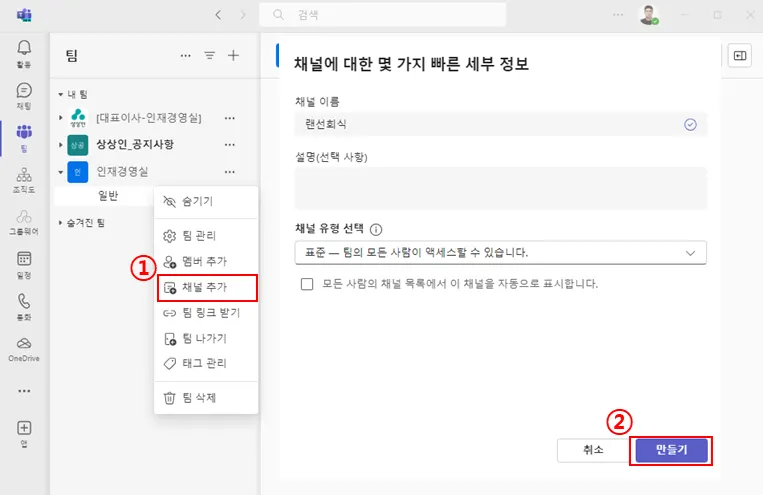Open the 일반 channel
The image size is (763, 495).
(x=108, y=196)
